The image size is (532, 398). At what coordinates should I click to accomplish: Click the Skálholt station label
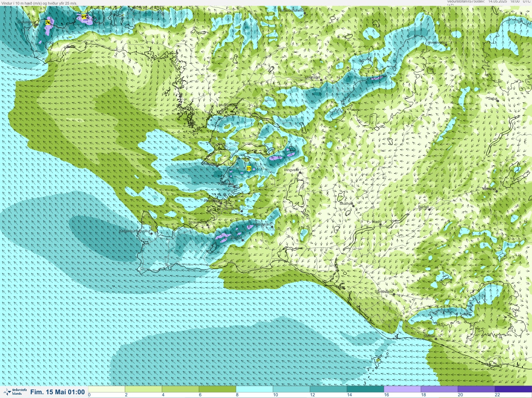[346, 204]
